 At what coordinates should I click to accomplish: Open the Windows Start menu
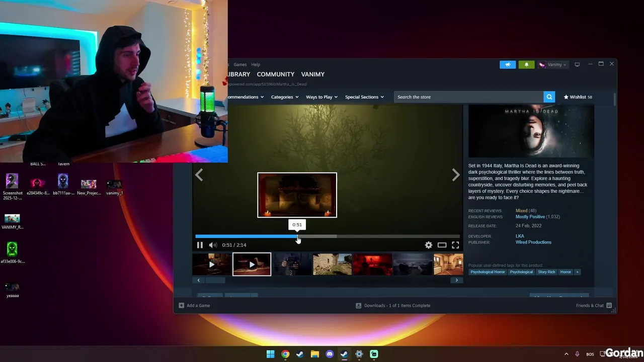click(270, 354)
